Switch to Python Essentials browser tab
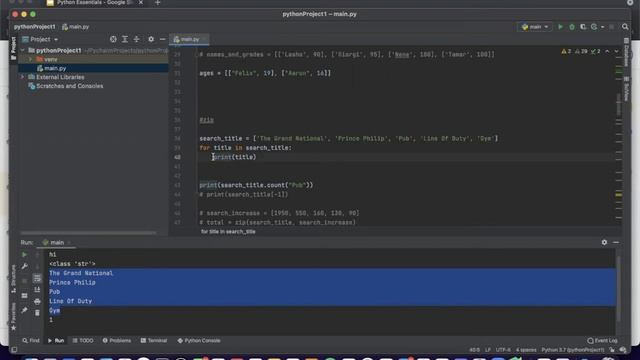 tap(95, 2)
